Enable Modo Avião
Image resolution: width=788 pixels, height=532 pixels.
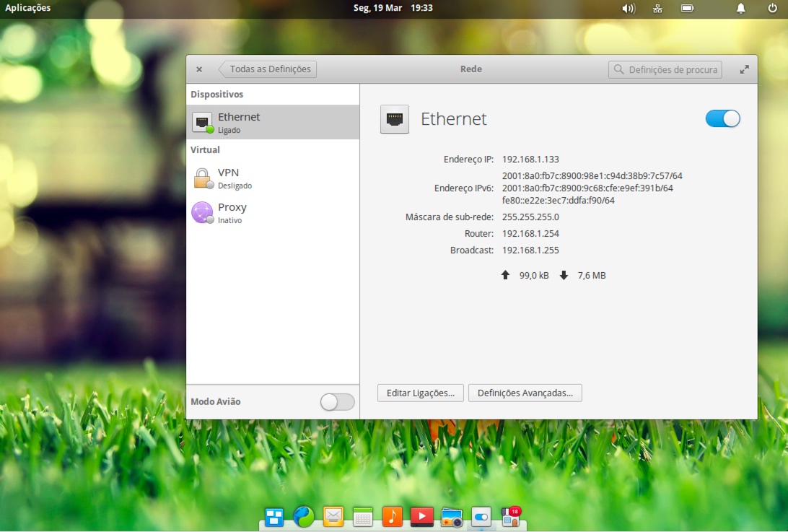point(336,402)
